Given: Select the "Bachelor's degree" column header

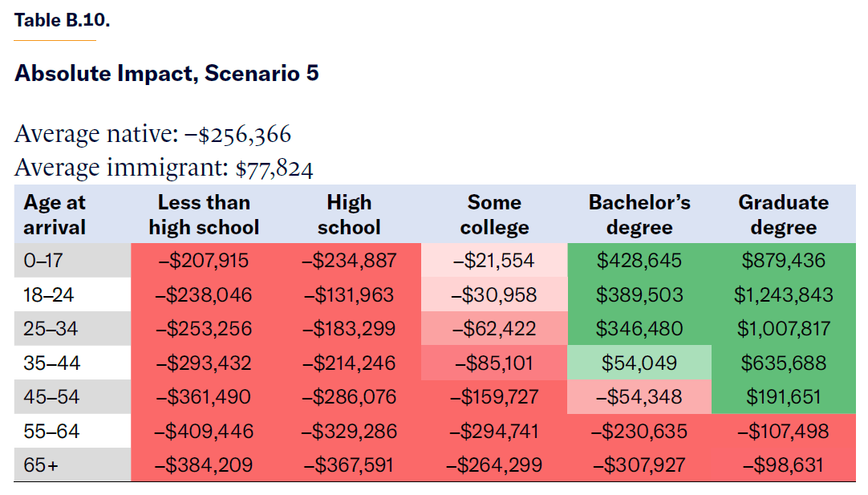Looking at the screenshot, I should tap(639, 215).
